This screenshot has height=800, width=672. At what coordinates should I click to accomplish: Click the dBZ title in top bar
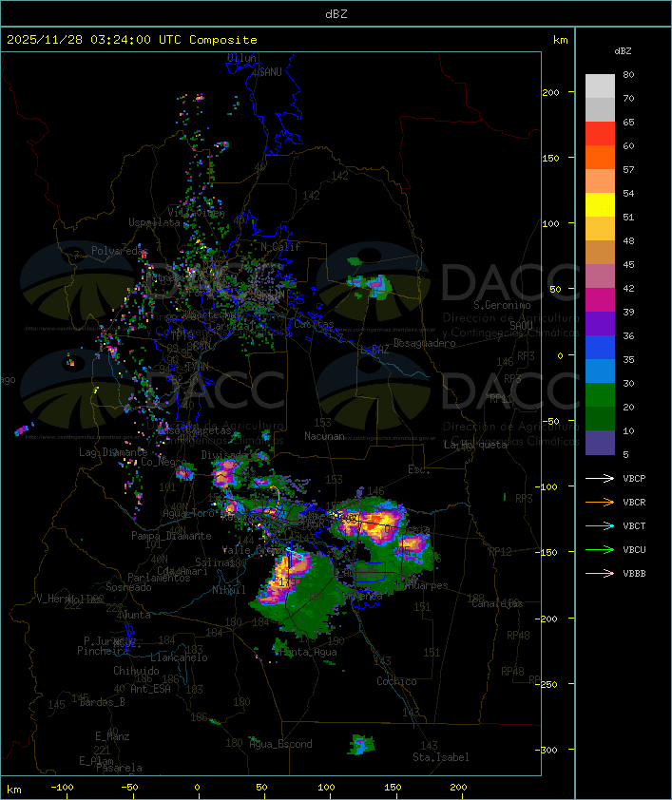pyautogui.click(x=336, y=14)
